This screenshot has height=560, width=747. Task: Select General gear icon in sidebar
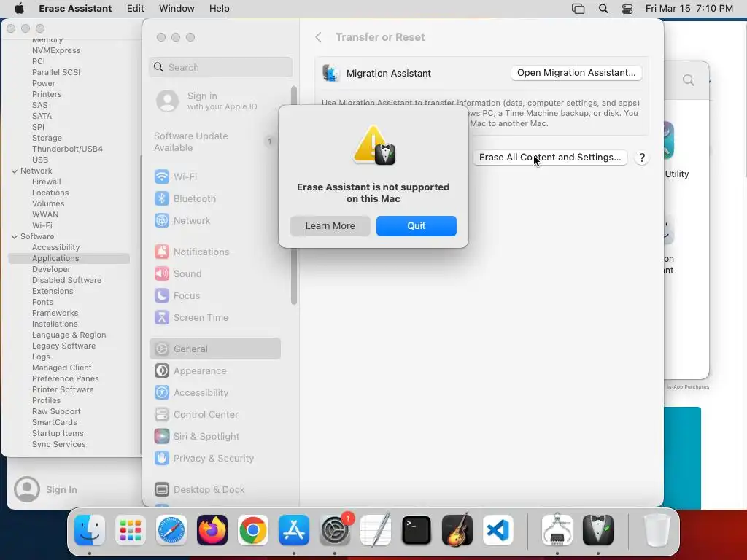(x=162, y=349)
